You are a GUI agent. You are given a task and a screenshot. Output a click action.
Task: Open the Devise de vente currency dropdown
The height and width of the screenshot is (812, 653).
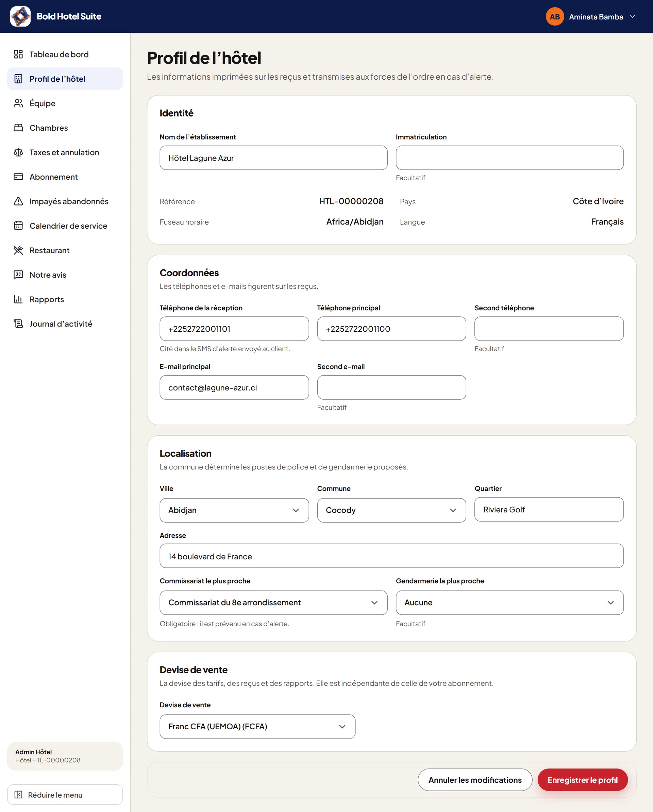(x=257, y=727)
